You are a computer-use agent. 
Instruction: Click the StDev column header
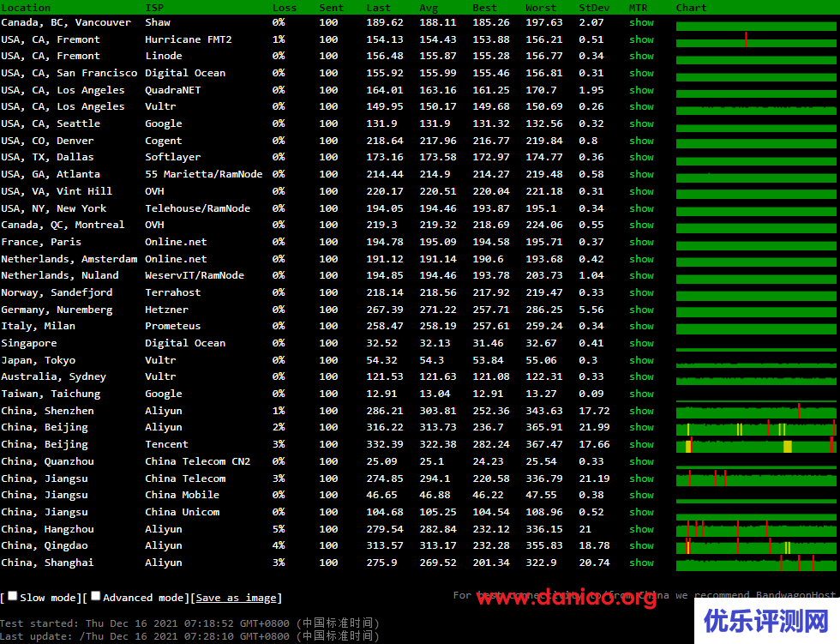click(594, 8)
